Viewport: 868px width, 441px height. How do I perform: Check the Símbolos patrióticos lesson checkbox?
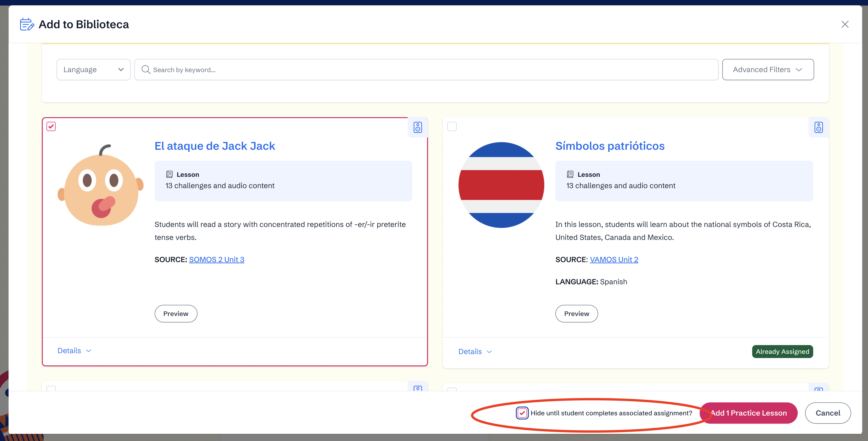tap(452, 126)
